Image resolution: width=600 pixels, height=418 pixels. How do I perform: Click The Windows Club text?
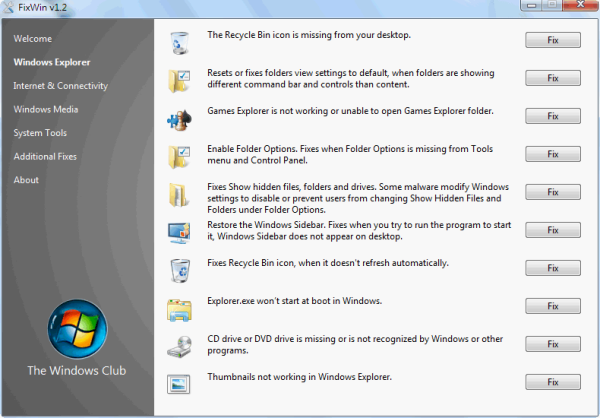(x=77, y=371)
